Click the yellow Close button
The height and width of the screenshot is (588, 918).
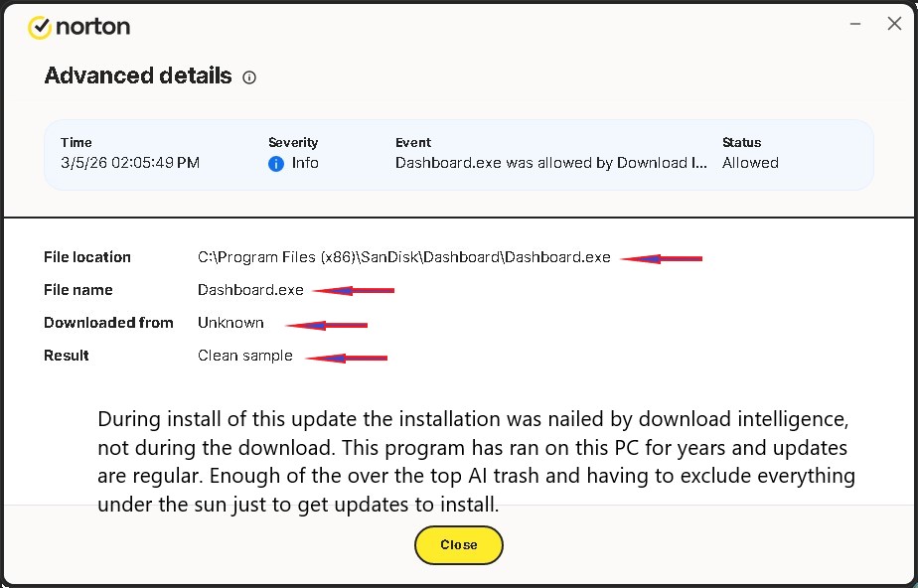(458, 544)
